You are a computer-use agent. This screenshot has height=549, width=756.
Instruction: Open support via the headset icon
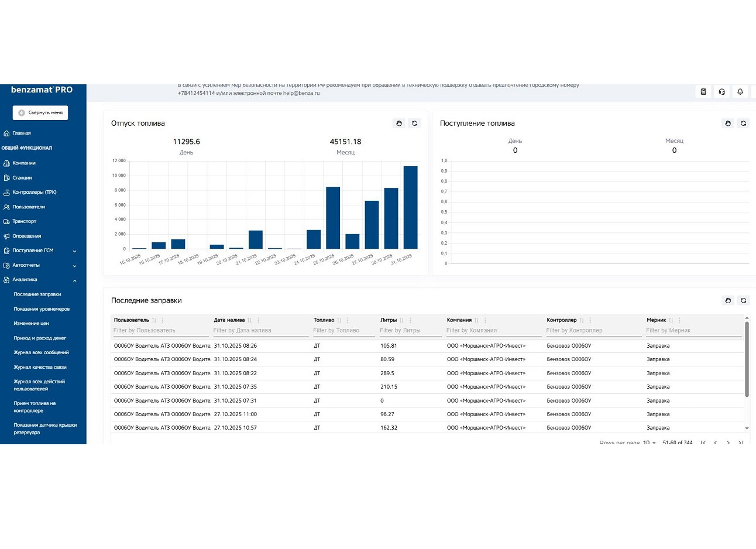coord(721,92)
